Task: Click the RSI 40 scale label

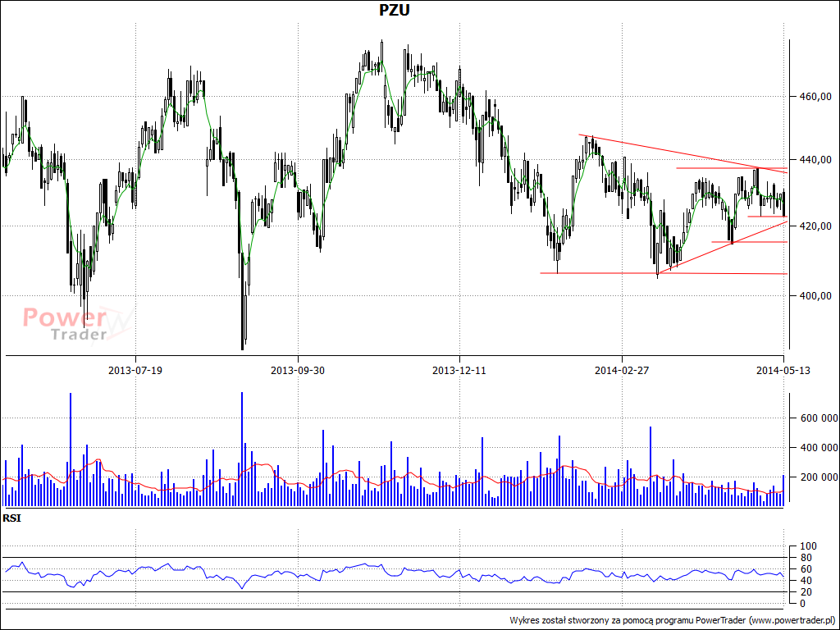Action: (x=808, y=581)
